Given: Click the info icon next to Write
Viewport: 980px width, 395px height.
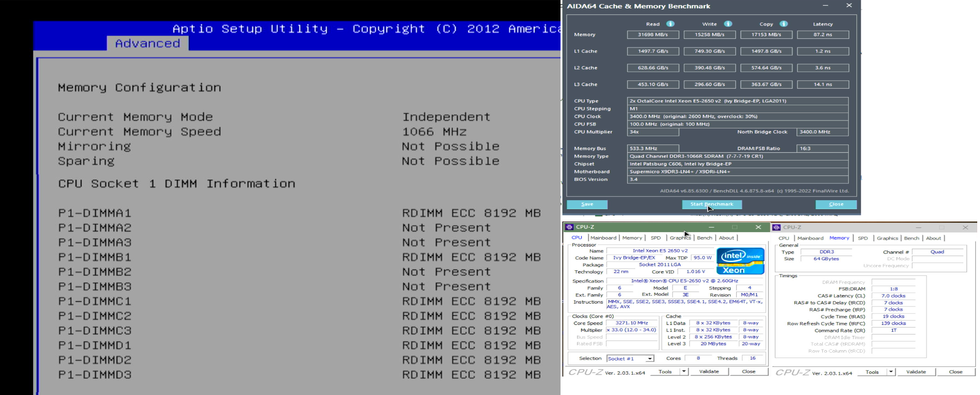Looking at the screenshot, I should [x=728, y=24].
